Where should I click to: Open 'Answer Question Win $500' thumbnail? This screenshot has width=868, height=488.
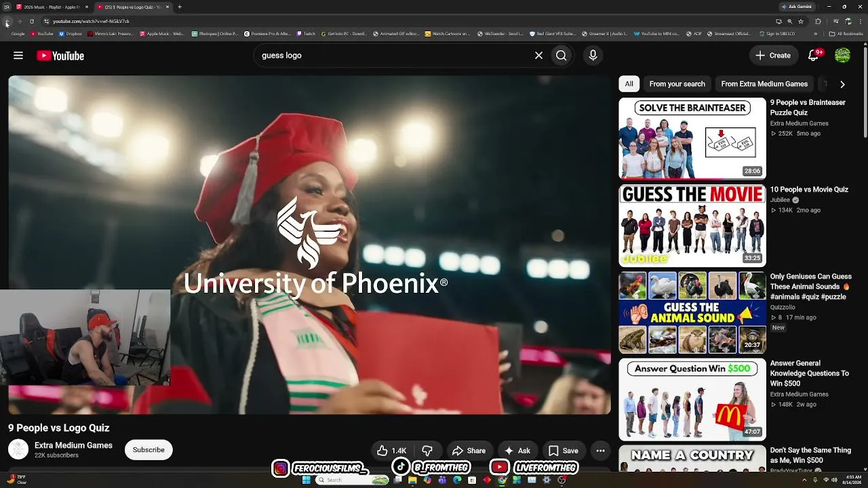click(x=692, y=399)
